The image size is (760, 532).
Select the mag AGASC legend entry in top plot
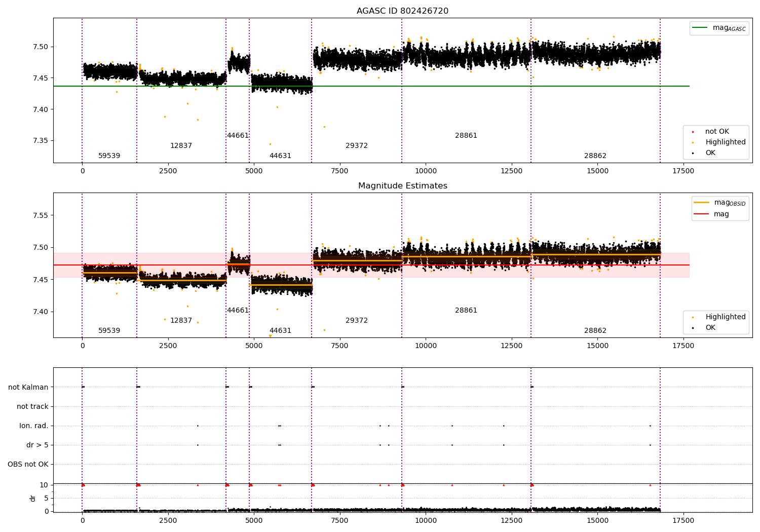pos(719,28)
